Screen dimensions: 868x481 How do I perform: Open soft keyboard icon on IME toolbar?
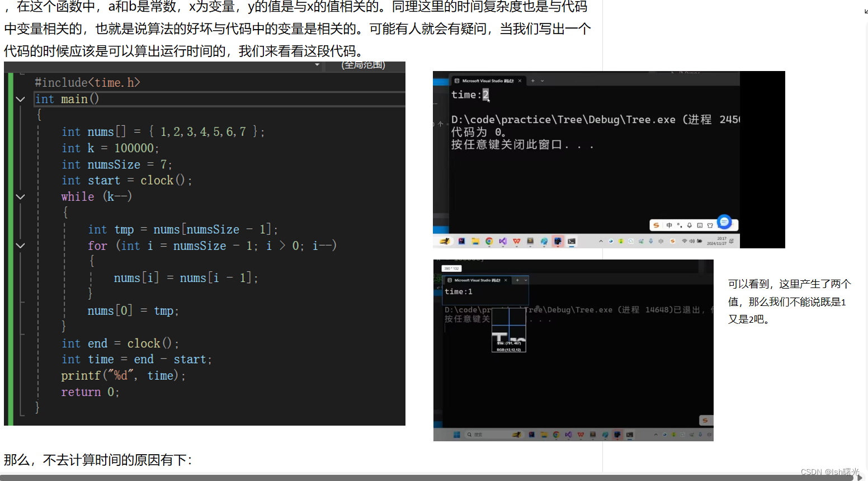[700, 225]
